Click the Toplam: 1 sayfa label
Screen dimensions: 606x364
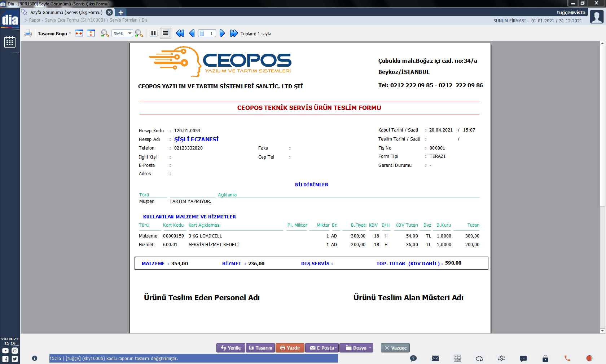(256, 34)
